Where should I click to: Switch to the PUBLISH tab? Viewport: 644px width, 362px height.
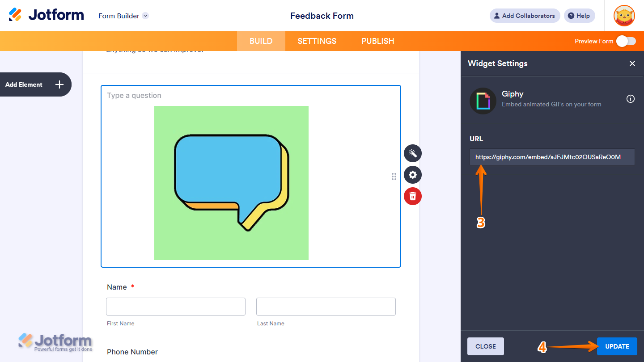coord(377,41)
